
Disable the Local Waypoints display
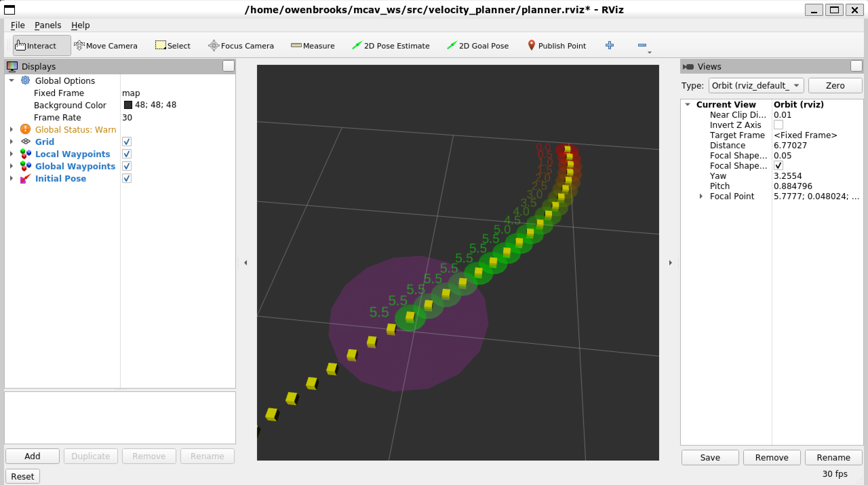127,154
